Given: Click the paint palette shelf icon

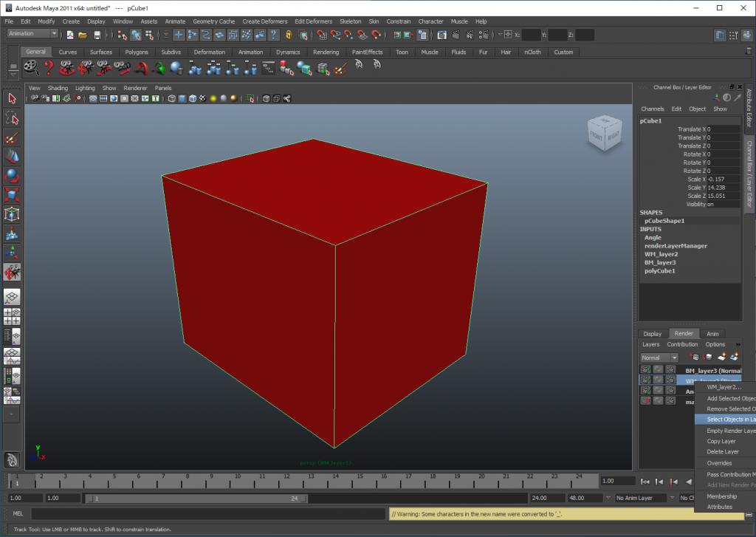Looking at the screenshot, I should tap(340, 68).
